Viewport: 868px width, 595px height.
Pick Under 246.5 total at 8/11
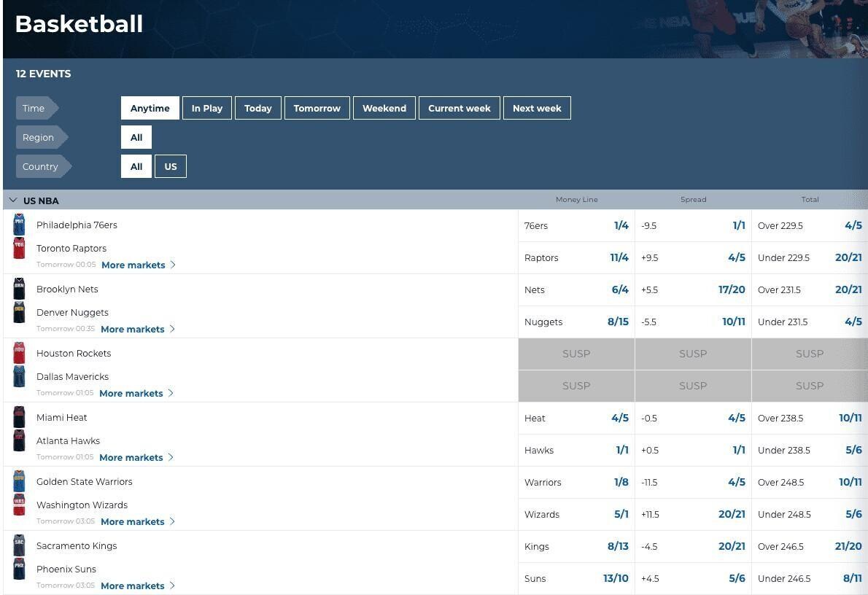click(810, 579)
